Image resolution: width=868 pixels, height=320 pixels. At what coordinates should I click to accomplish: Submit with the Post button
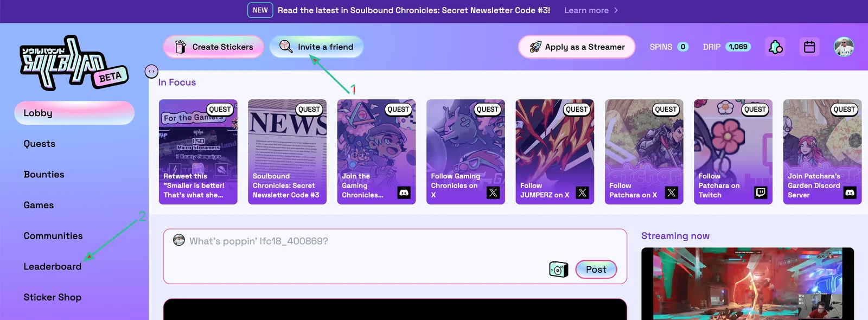596,270
